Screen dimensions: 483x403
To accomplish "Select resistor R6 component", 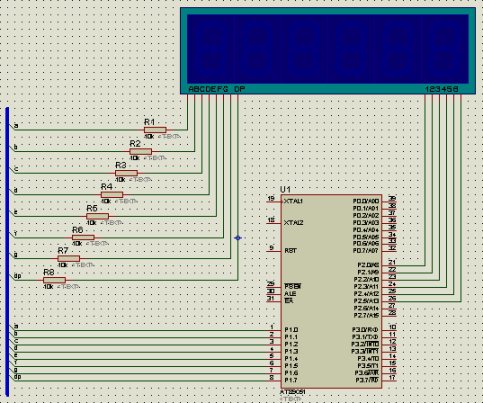I will pyautogui.click(x=83, y=237).
